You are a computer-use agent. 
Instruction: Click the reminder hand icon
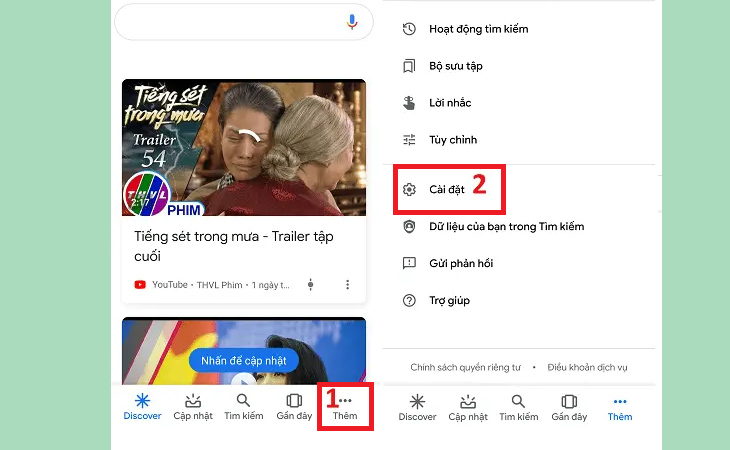409,103
